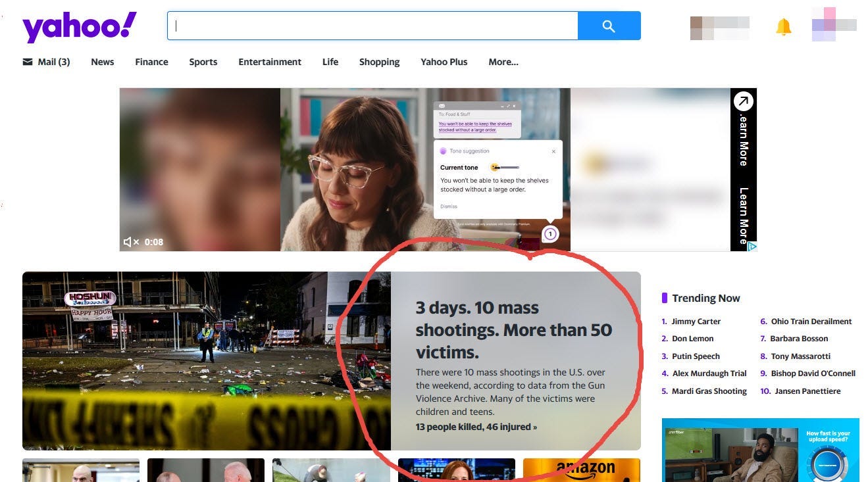Click the AdChoices icon on banner ad

752,247
